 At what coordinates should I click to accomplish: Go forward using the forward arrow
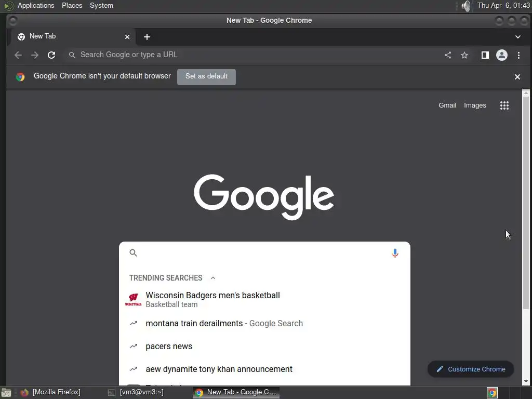(x=35, y=55)
